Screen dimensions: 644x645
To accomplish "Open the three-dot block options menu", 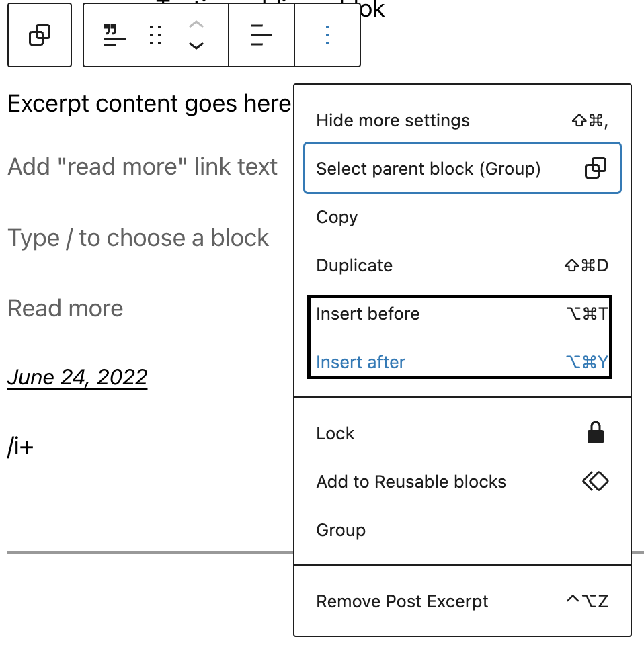I will coord(327,35).
